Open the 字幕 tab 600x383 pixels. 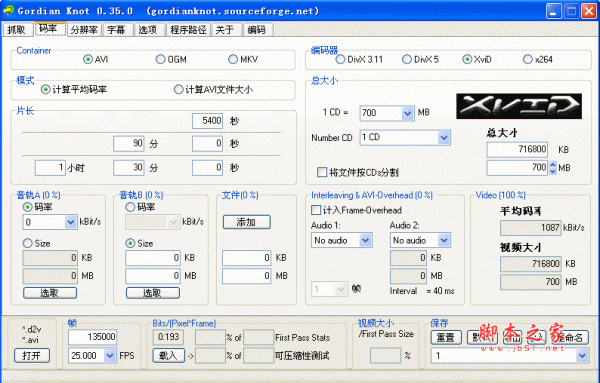click(x=116, y=30)
